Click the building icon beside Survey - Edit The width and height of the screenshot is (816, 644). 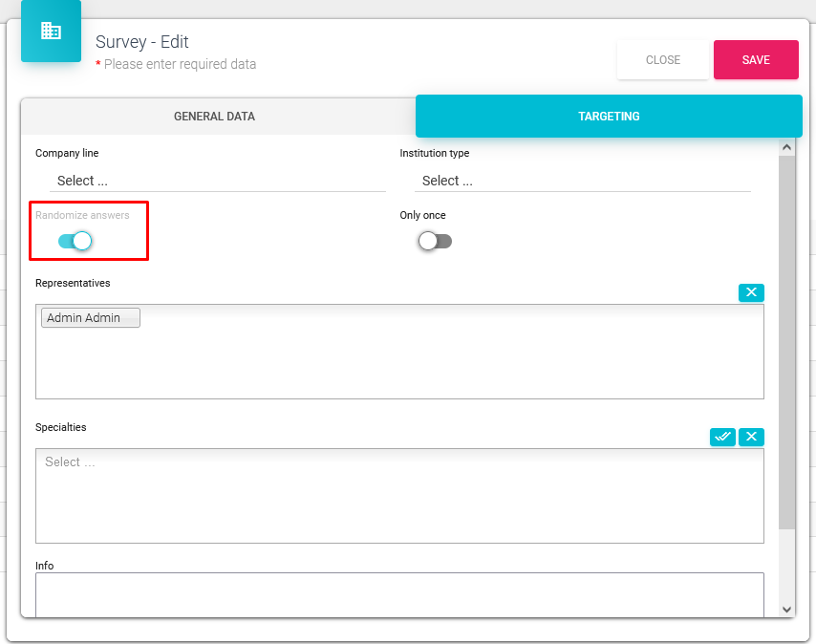(51, 32)
